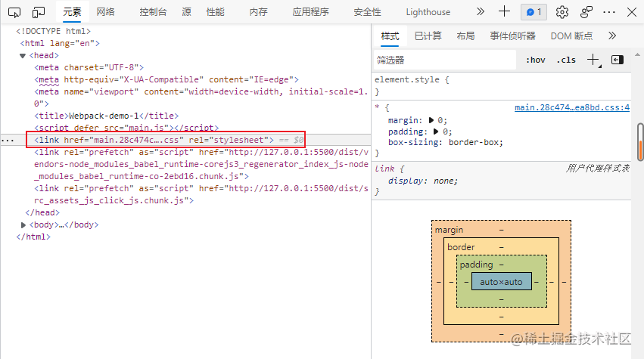Add a new tool tab with plus icon

[x=504, y=11]
